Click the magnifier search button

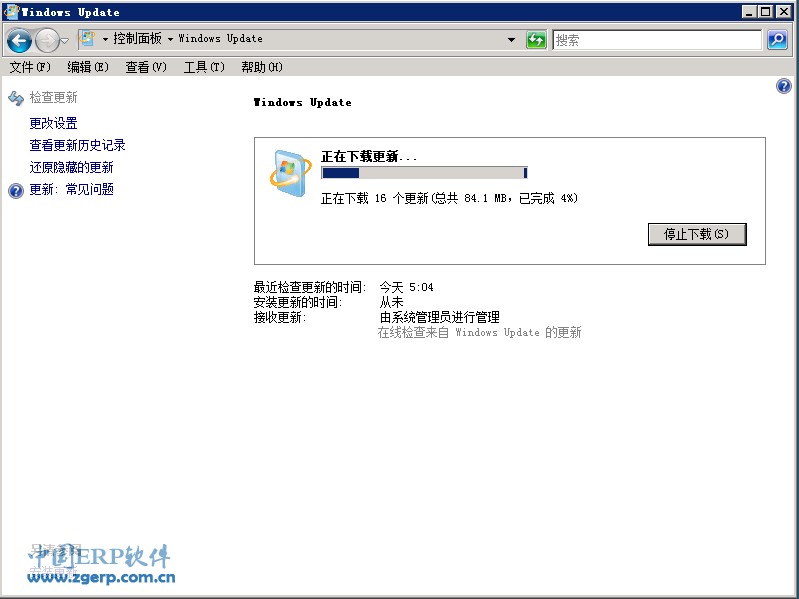pos(777,40)
